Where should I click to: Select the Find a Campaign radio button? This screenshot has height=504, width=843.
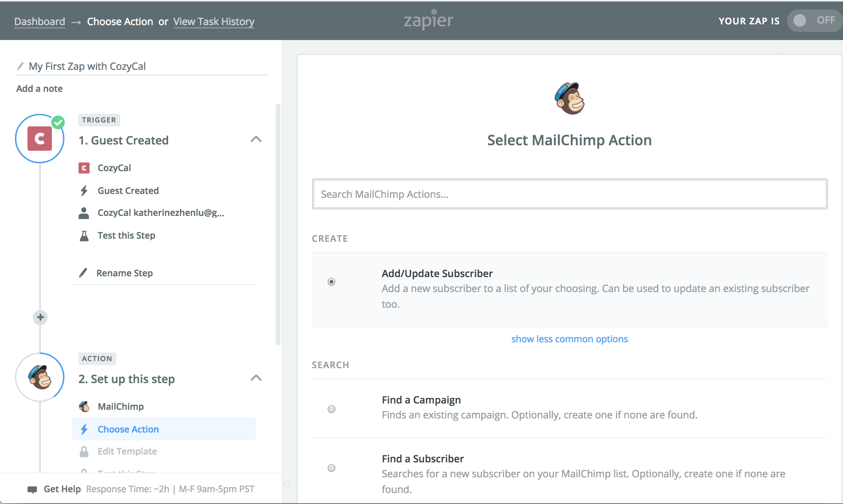332,409
